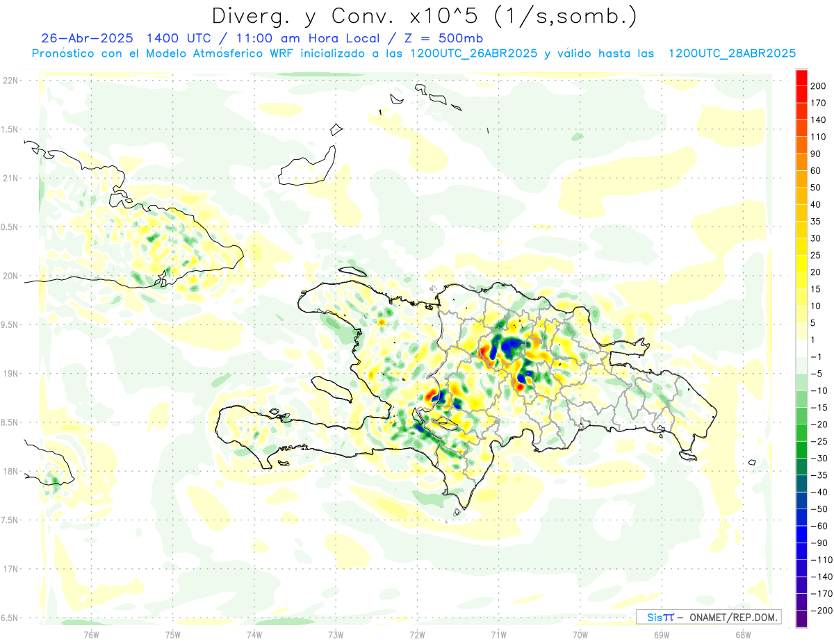
Task: Click the '-15' color scale value
Action: [x=819, y=408]
